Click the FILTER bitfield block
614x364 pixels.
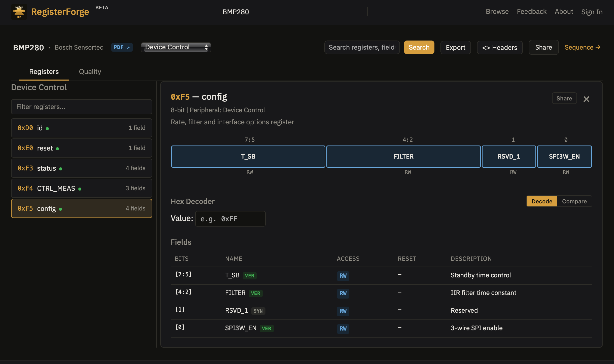[403, 156]
